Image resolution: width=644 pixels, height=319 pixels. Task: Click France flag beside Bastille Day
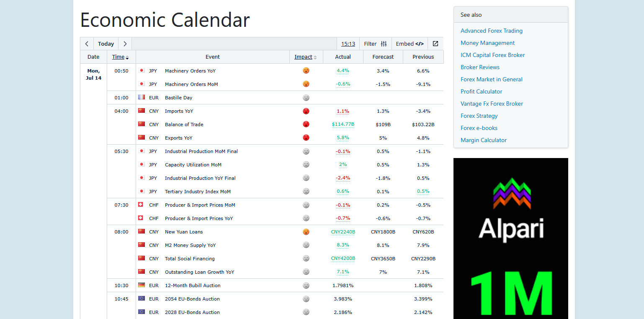click(x=142, y=97)
